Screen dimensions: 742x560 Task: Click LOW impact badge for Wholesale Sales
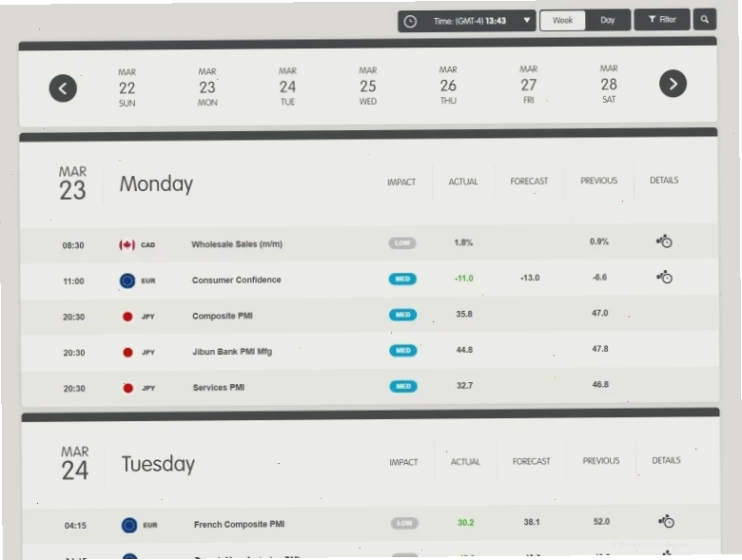coord(402,243)
